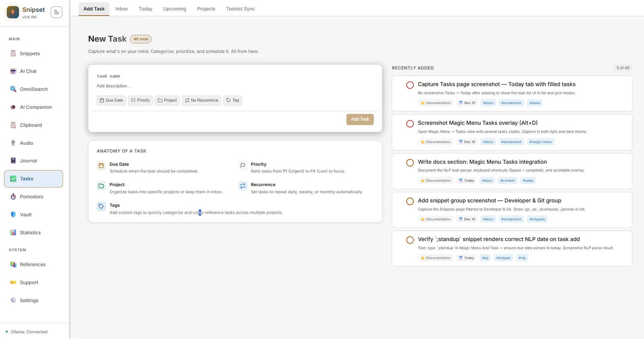Click the Add Task button
Image resolution: width=644 pixels, height=339 pixels.
360,119
